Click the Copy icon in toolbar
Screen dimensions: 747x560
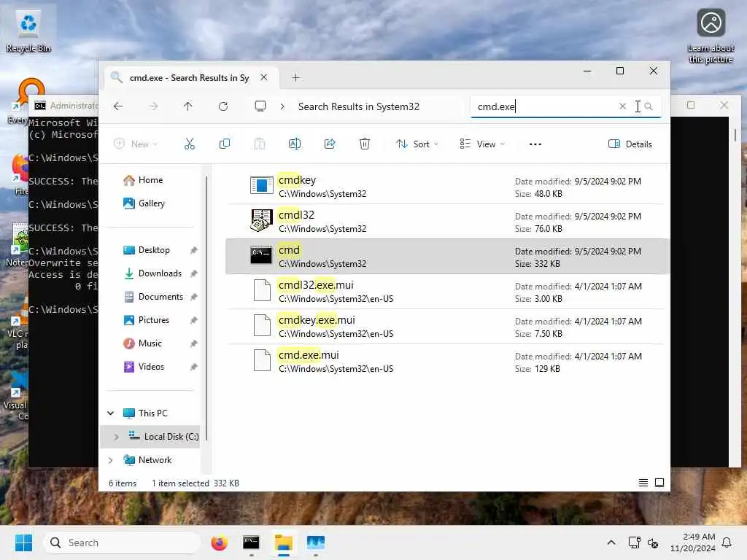pos(225,144)
